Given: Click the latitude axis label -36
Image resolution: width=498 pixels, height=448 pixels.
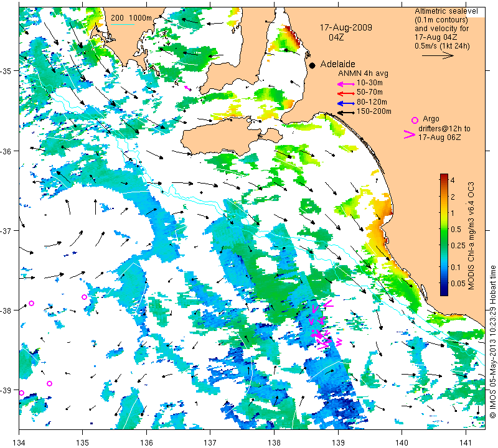Looking at the screenshot, I should [6, 151].
